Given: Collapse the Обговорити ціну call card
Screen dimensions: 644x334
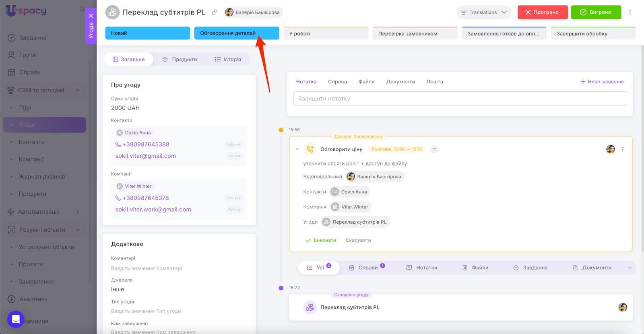Looking at the screenshot, I should click(x=297, y=149).
